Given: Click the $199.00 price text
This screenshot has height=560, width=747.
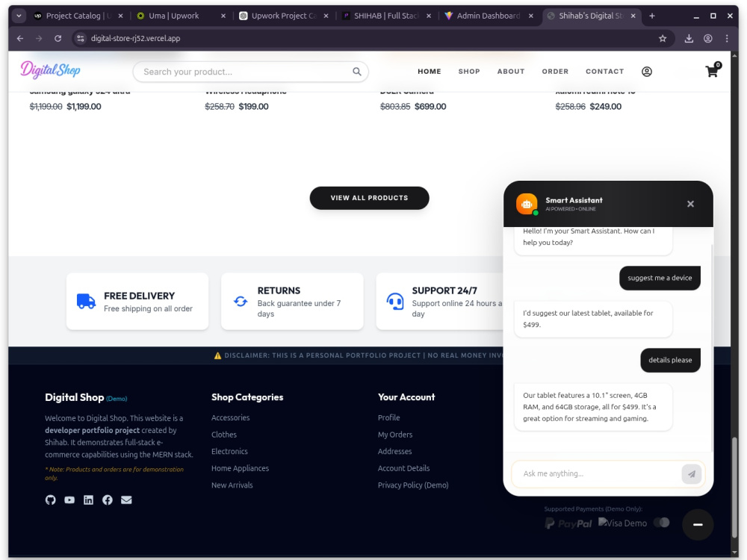Looking at the screenshot, I should 253,107.
